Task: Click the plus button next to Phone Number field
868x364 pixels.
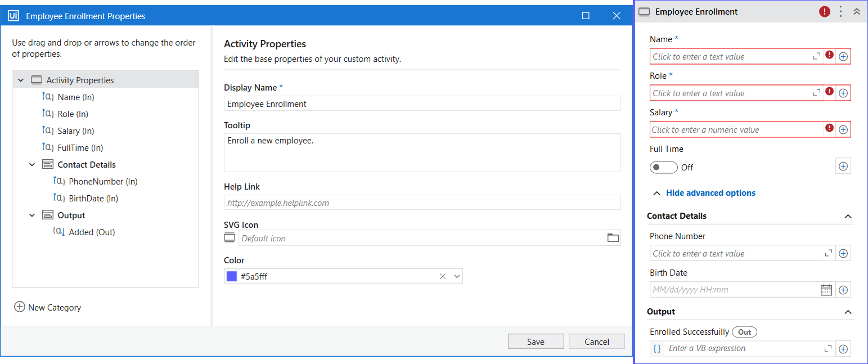Action: 843,254
